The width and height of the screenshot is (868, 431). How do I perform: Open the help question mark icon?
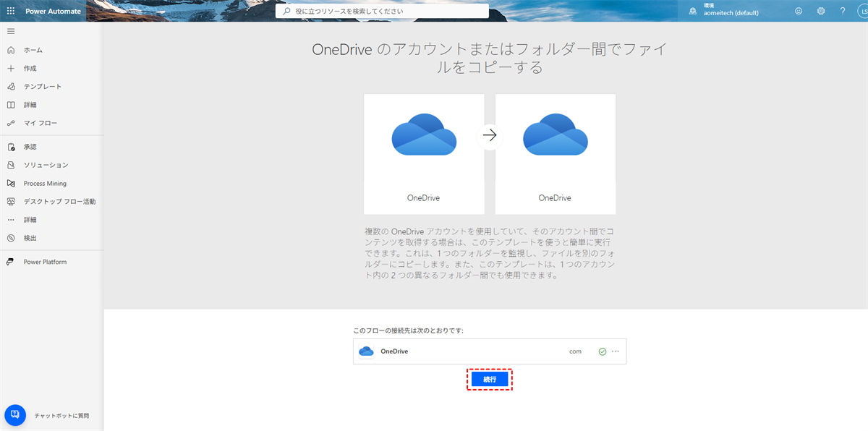(x=843, y=11)
